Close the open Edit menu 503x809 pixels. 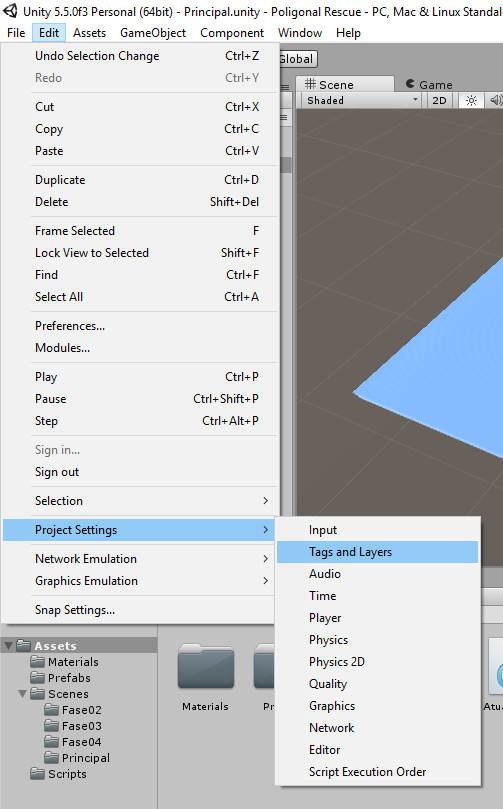(49, 33)
